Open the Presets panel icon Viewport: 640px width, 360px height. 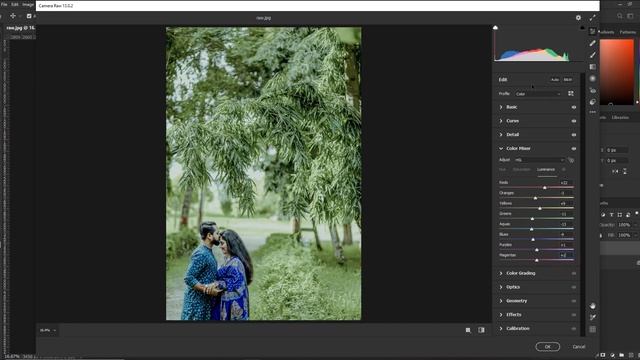[593, 102]
